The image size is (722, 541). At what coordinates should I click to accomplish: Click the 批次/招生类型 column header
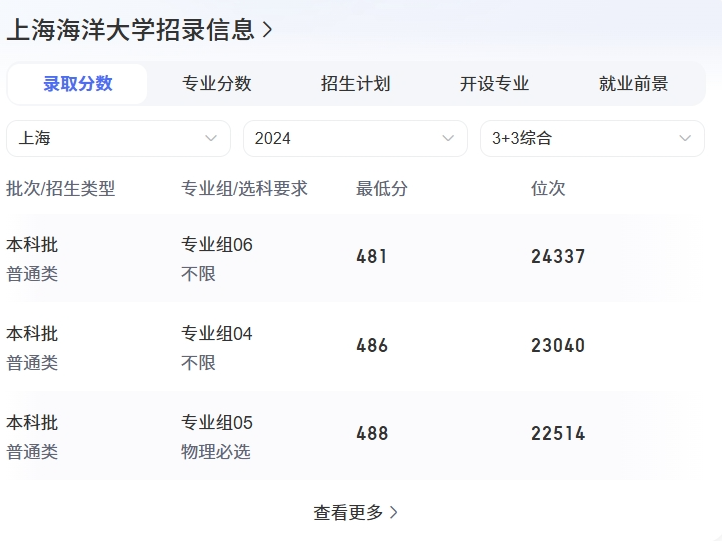pyautogui.click(x=60, y=188)
